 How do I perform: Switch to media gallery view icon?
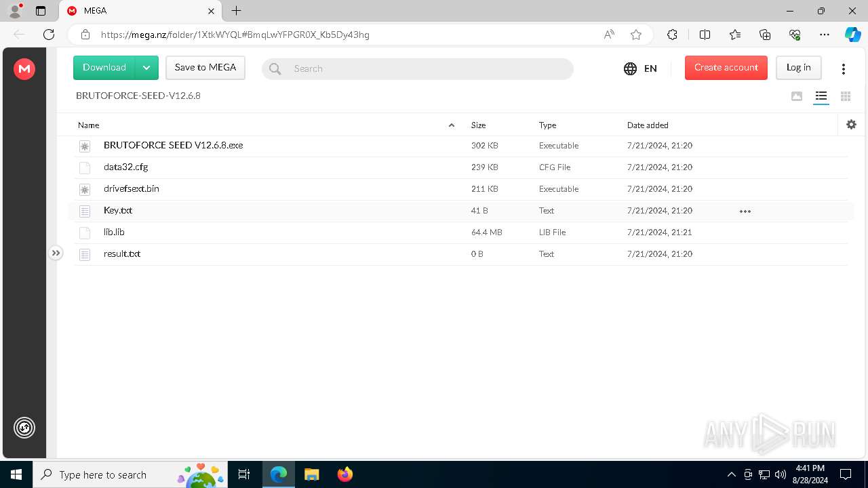[x=797, y=96]
